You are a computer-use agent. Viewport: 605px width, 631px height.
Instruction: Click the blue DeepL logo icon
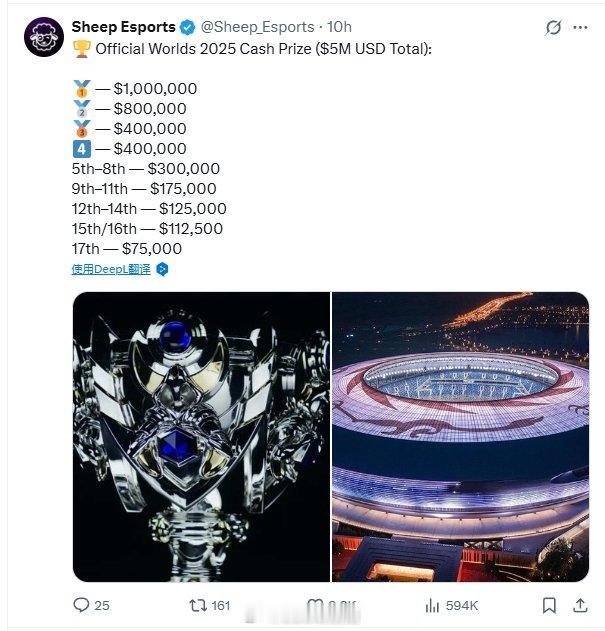click(x=162, y=269)
